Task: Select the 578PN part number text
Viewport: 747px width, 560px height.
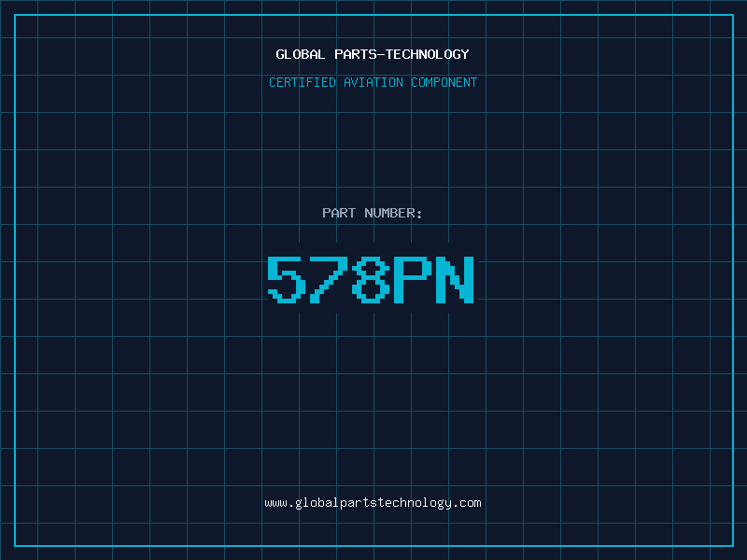Action: pos(371,279)
